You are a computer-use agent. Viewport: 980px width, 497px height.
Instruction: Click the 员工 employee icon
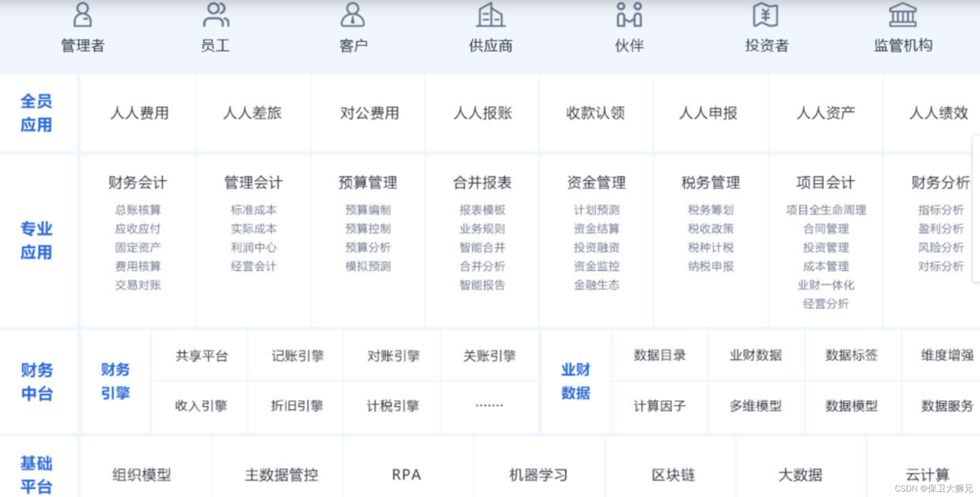216,15
